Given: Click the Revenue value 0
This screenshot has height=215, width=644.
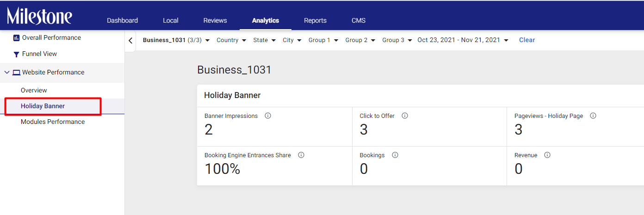Looking at the screenshot, I should [519, 169].
